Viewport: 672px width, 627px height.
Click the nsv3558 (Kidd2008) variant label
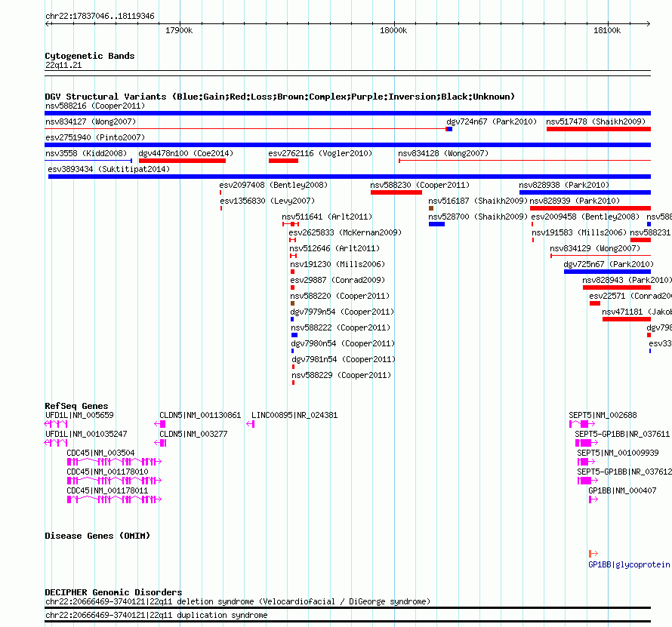click(x=86, y=153)
